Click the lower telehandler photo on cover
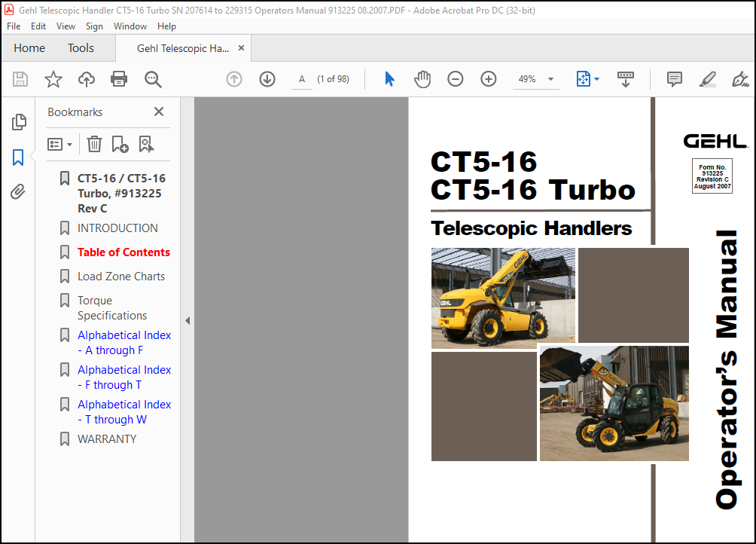This screenshot has width=756, height=544. 614,403
